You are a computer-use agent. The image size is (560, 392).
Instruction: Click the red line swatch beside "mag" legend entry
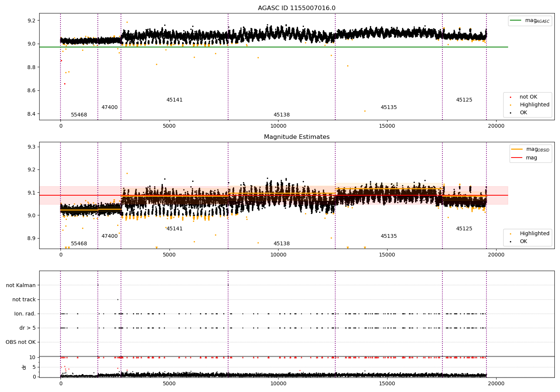tap(517, 158)
